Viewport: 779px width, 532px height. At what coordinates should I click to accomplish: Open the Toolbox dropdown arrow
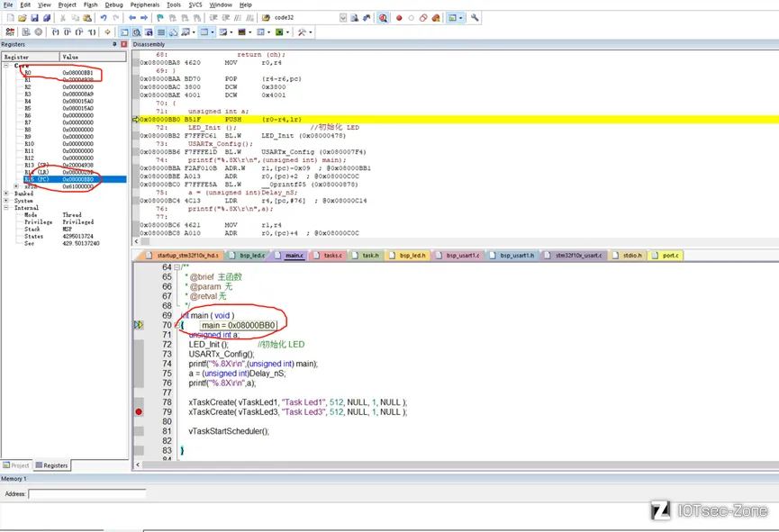point(311,32)
